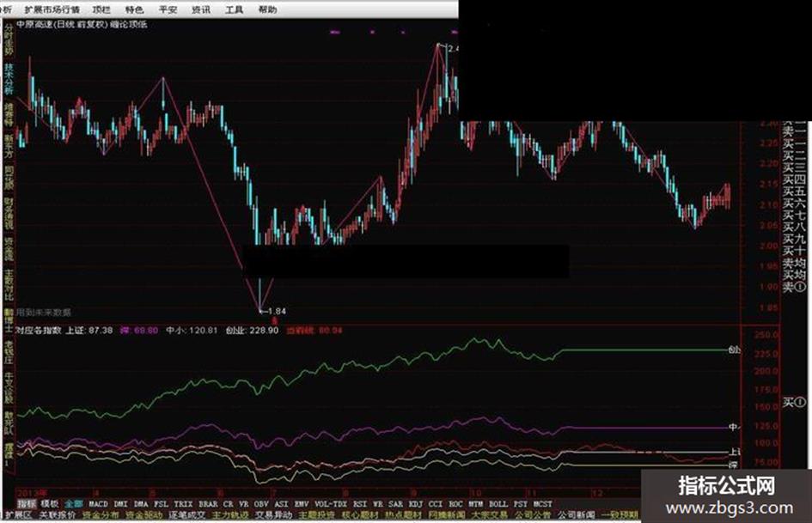This screenshot has height=523, width=812.
Task: Open the 交易异动 bottom tab
Action: click(273, 515)
